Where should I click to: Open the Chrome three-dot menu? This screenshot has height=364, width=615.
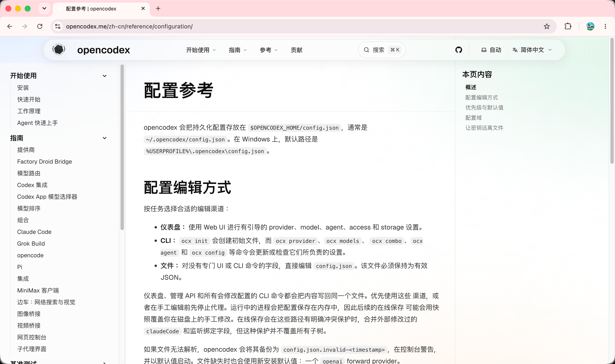605,26
